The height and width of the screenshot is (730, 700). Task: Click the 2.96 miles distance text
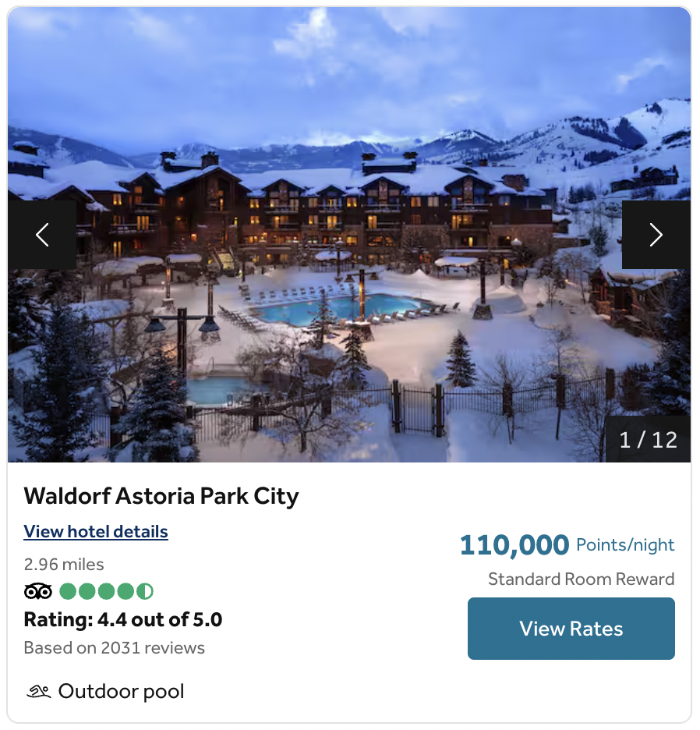[64, 564]
